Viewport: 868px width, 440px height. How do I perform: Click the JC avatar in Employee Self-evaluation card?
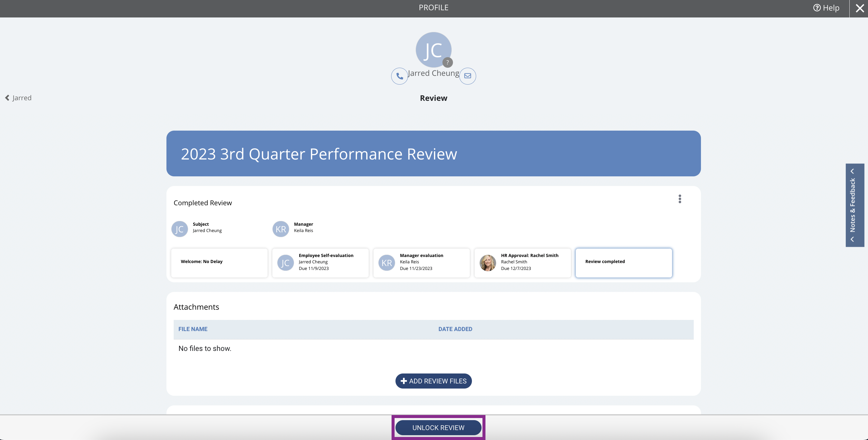coord(285,263)
